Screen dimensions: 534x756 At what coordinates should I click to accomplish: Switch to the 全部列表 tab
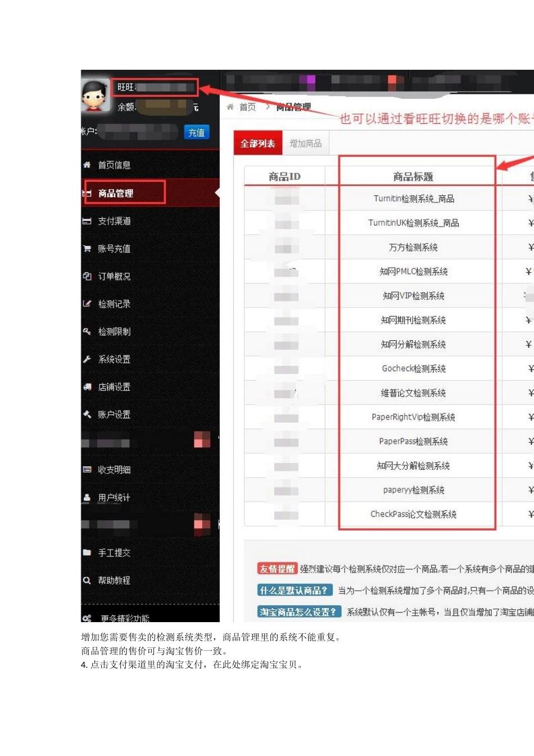[258, 143]
